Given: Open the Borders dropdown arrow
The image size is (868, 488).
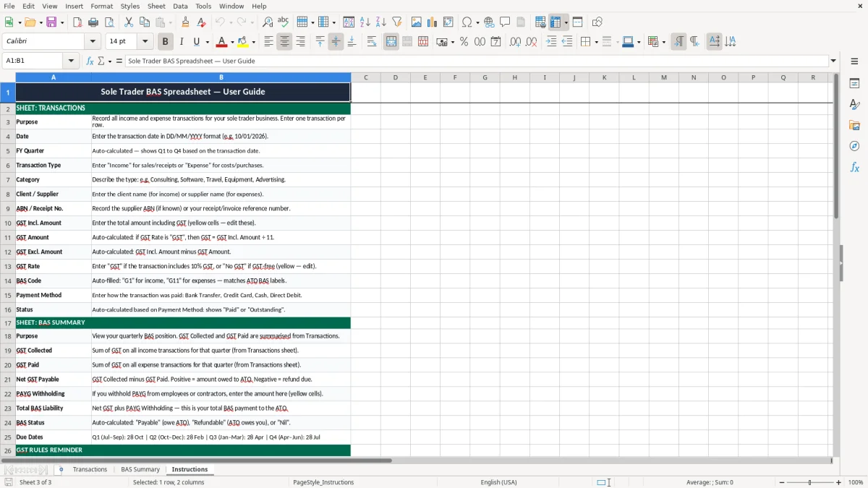Looking at the screenshot, I should click(x=596, y=42).
